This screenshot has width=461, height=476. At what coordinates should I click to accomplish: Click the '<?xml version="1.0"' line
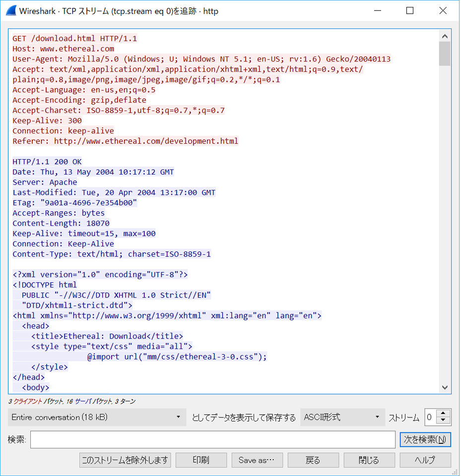click(x=100, y=275)
